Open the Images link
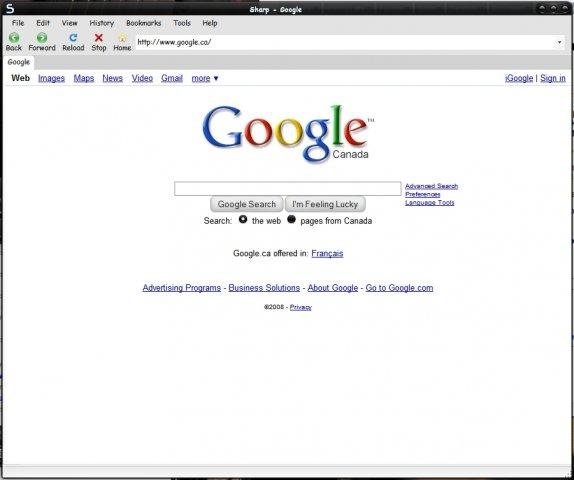The height and width of the screenshot is (480, 574). click(x=51, y=78)
